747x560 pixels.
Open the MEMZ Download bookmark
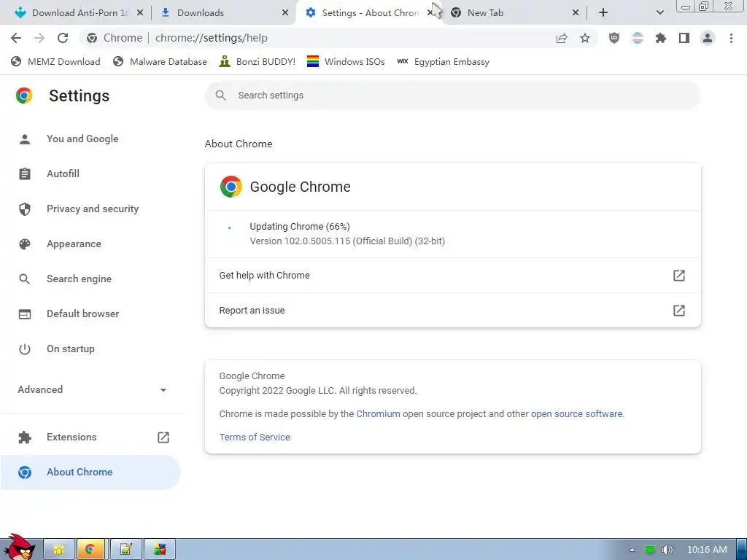pyautogui.click(x=55, y=61)
